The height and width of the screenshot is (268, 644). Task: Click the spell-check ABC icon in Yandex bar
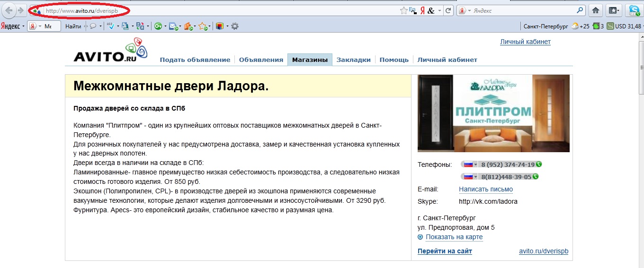click(110, 26)
